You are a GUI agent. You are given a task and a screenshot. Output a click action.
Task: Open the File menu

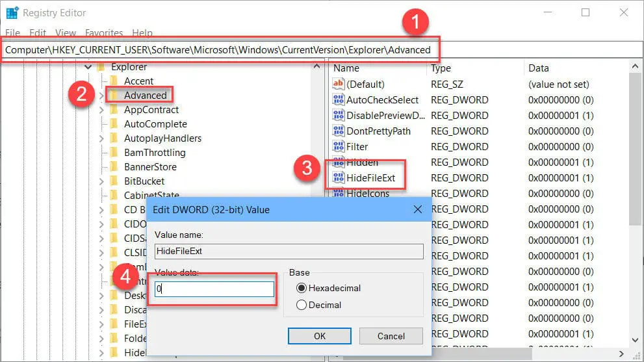[12, 33]
